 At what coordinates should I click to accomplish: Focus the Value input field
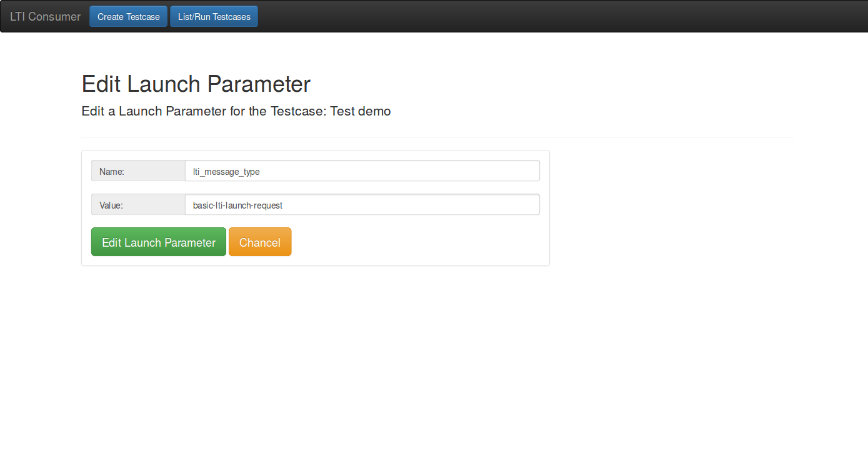362,205
